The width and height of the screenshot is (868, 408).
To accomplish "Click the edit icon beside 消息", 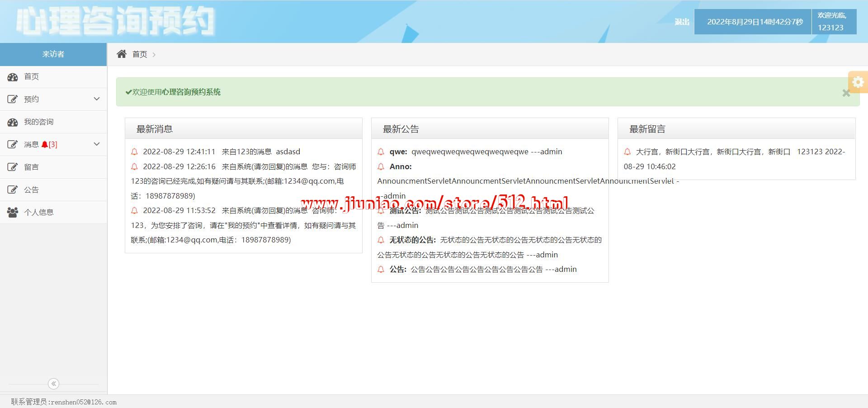I will [13, 145].
